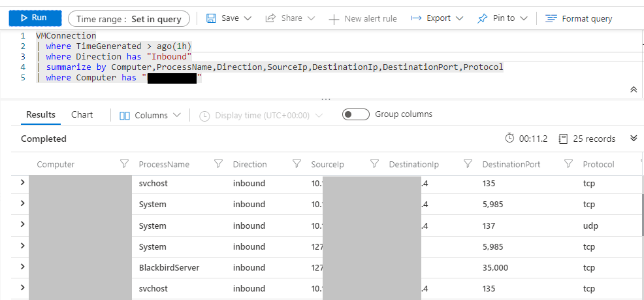
Task: Switch to the Results tab
Action: coord(40,115)
